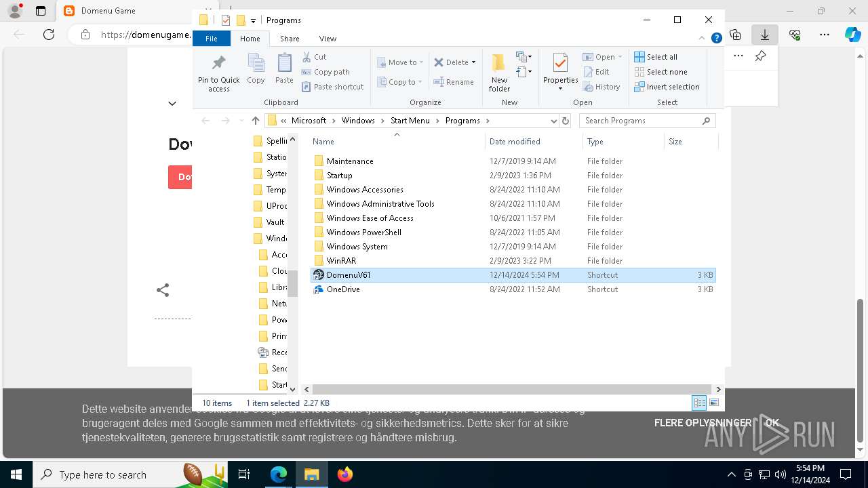868x488 pixels.
Task: Click History in Open group
Action: tap(601, 87)
